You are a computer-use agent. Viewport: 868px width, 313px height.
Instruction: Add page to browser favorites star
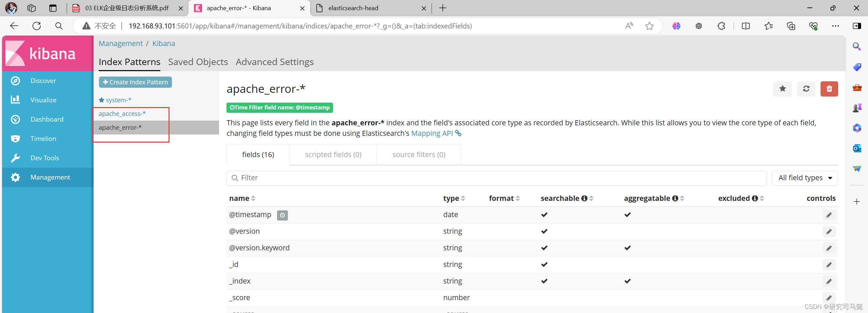pos(649,26)
